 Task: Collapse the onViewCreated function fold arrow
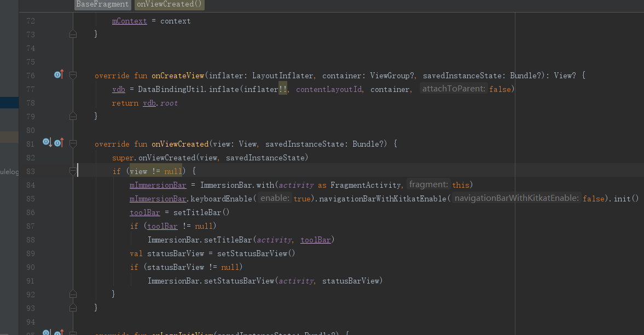tap(73, 143)
